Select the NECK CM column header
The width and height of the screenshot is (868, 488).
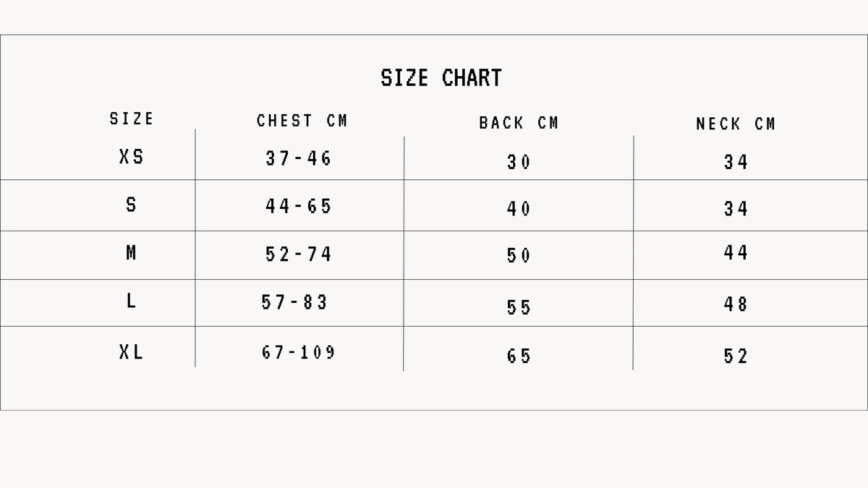[736, 124]
